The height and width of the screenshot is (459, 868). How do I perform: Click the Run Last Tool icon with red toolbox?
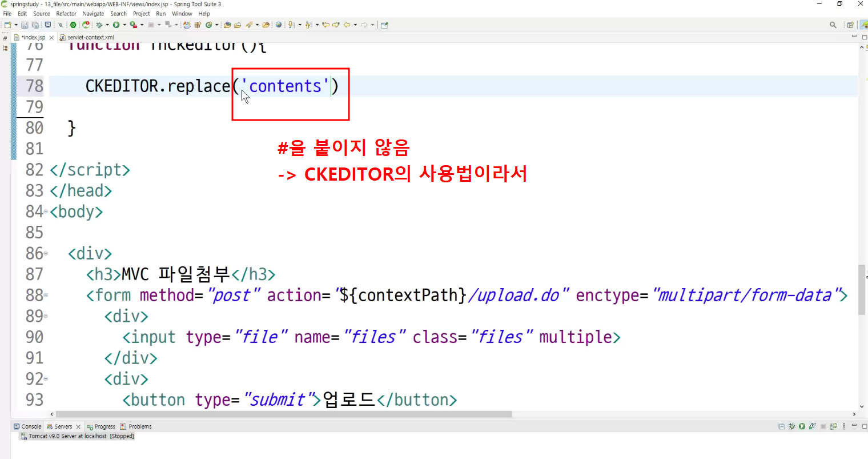point(133,25)
